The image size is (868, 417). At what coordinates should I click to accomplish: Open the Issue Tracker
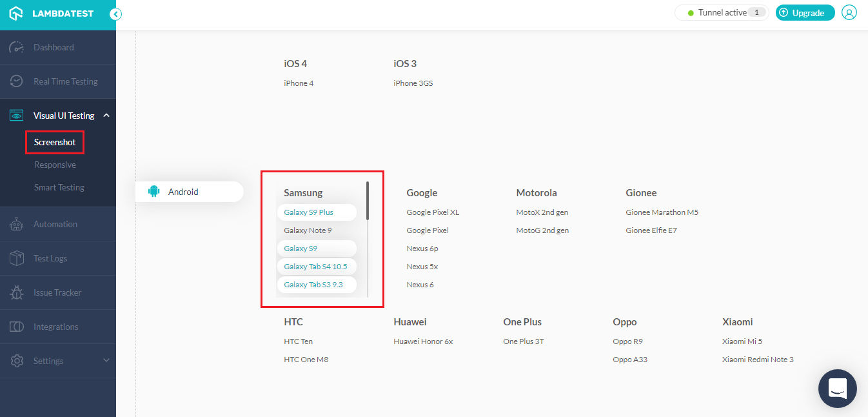pos(57,292)
